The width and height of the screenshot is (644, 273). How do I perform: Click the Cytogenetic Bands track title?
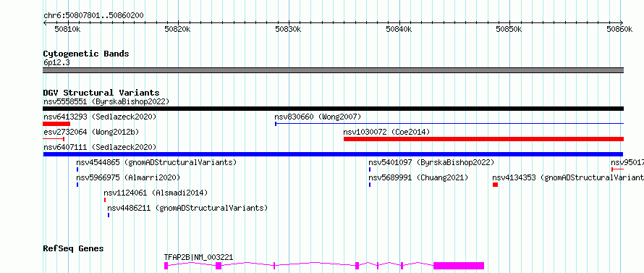coord(86,54)
